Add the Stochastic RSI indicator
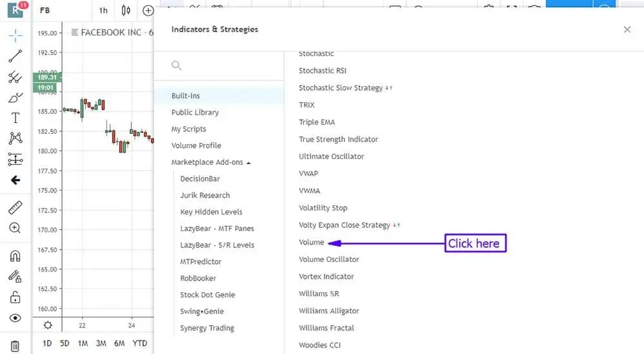This screenshot has width=644, height=354. [x=323, y=71]
